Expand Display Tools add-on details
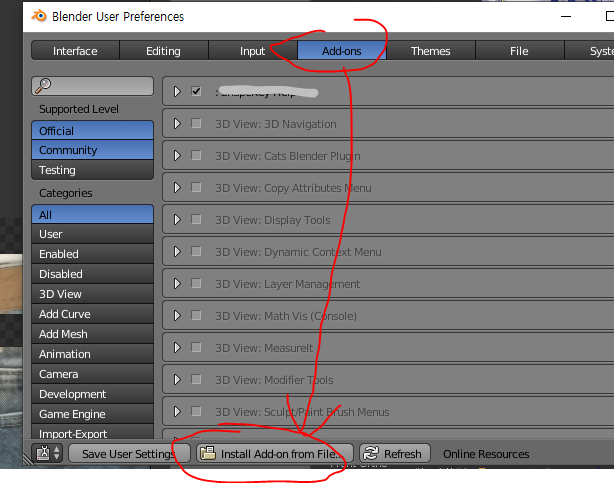Viewport: 614px width, 483px height. click(x=177, y=219)
